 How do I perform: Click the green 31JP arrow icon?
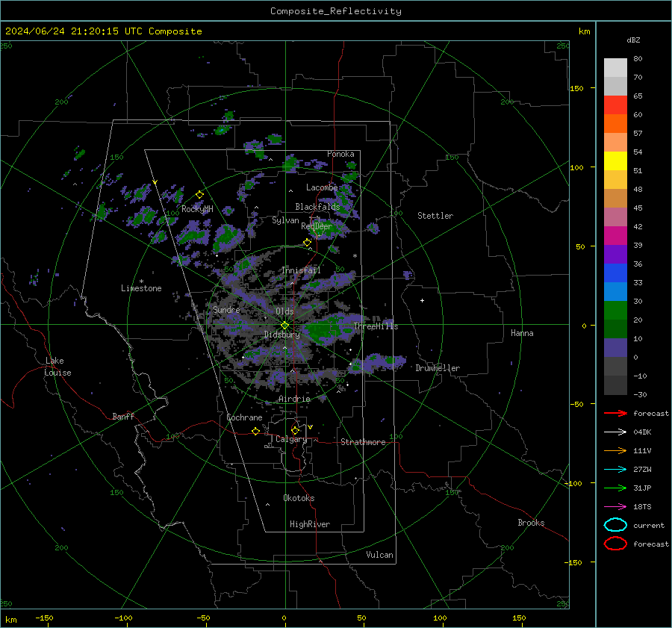pos(615,488)
